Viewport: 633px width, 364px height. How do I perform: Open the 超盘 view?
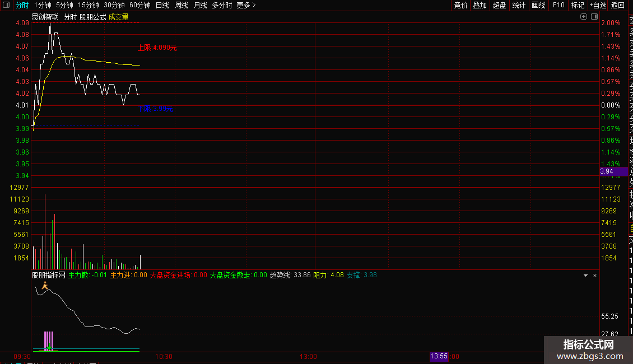[499, 5]
